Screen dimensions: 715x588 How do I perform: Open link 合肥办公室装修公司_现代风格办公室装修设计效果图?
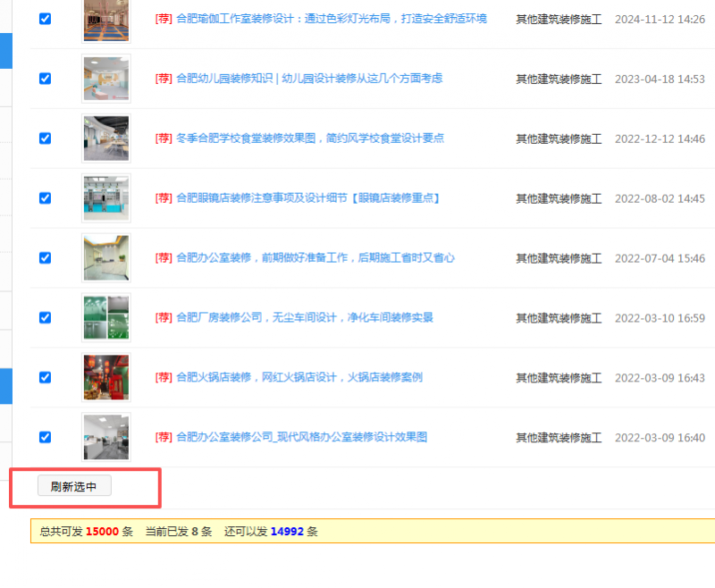click(301, 437)
